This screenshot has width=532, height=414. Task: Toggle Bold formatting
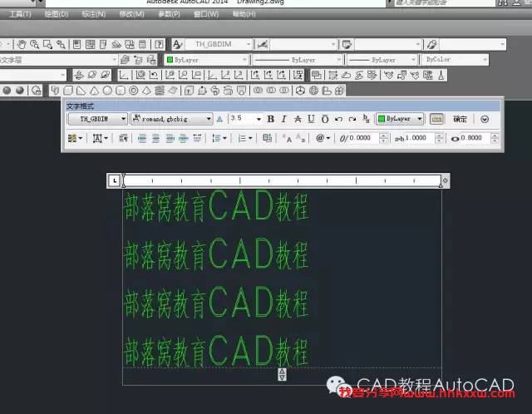click(x=270, y=119)
